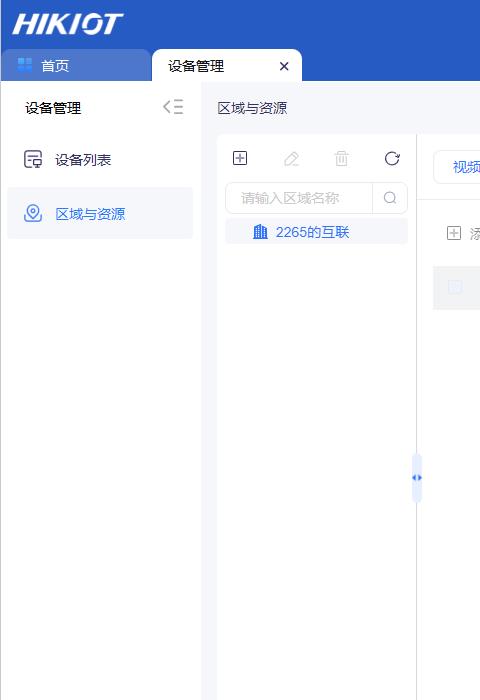Viewport: 480px width, 700px height.
Task: Click the edit region pencil icon
Action: (291, 158)
